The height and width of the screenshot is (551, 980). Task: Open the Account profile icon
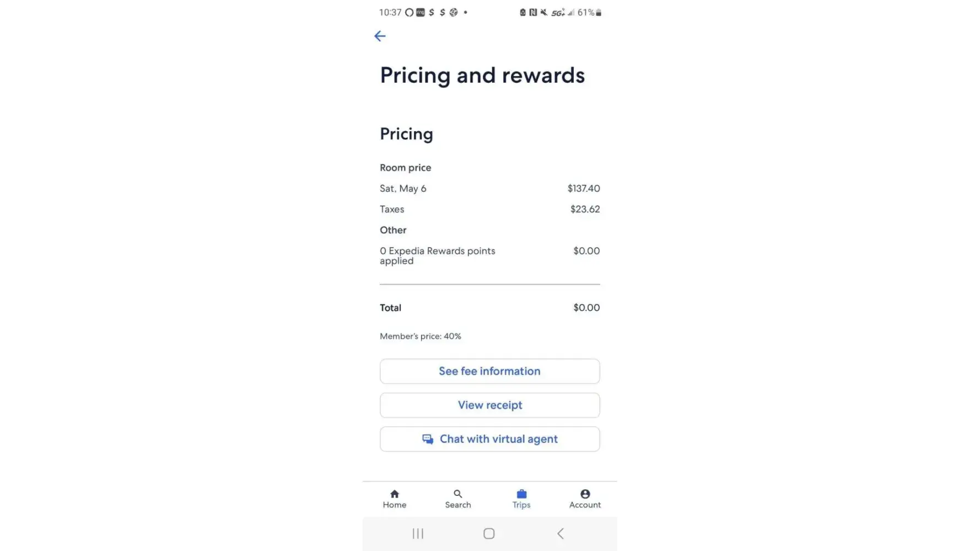pyautogui.click(x=585, y=494)
